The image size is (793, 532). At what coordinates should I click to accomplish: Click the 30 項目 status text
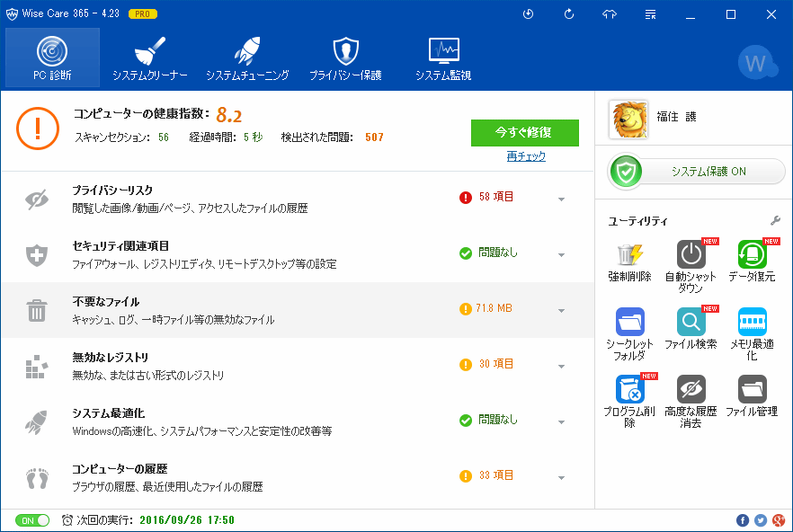tap(496, 364)
